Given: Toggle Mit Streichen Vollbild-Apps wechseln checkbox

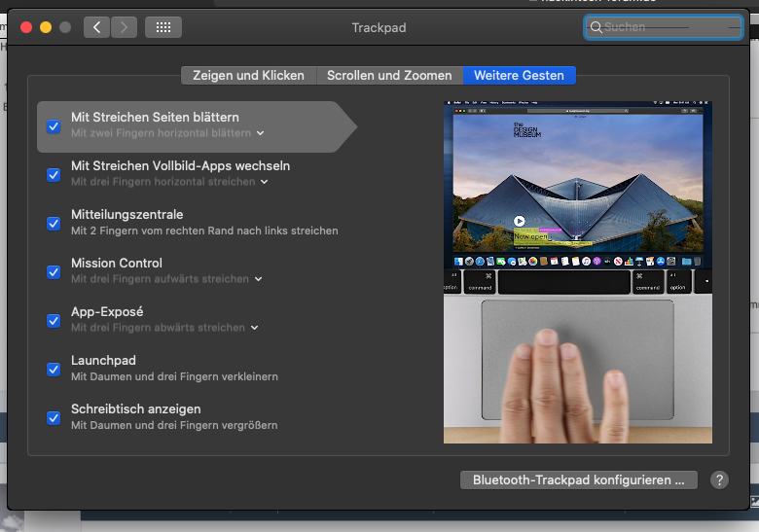Looking at the screenshot, I should tap(54, 175).
